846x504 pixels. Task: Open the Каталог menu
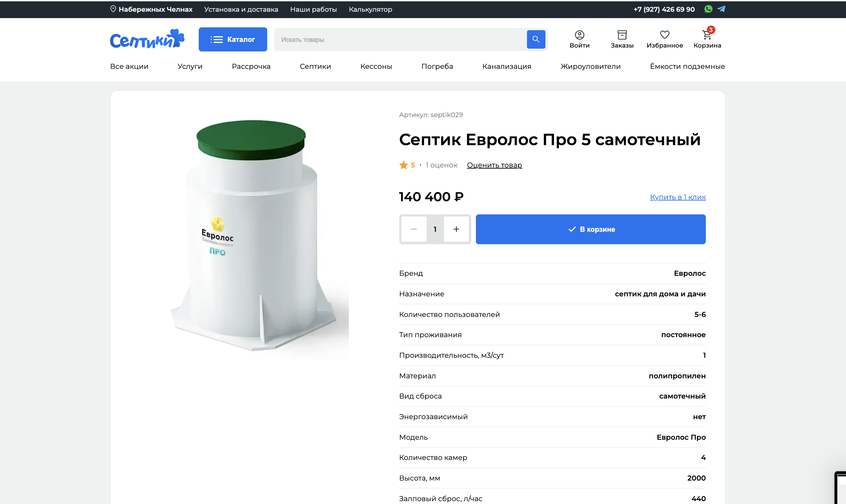pyautogui.click(x=233, y=39)
